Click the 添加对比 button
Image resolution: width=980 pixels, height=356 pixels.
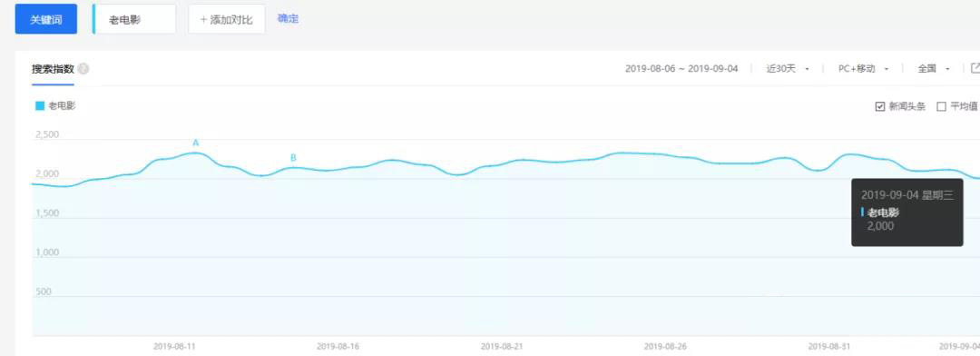point(227,19)
